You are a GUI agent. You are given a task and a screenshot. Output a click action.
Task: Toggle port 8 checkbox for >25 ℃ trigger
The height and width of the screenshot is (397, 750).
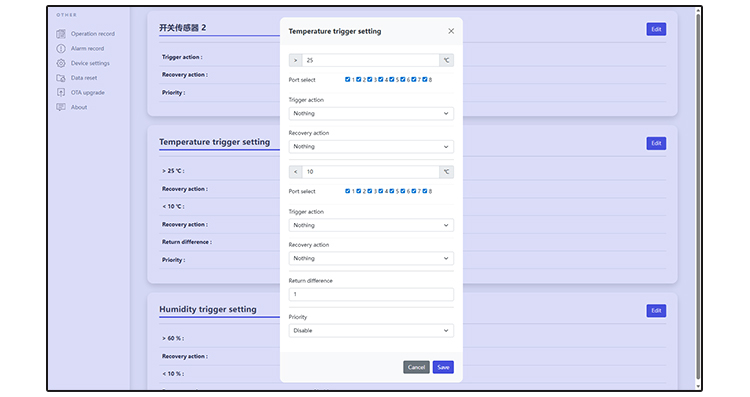coord(425,79)
